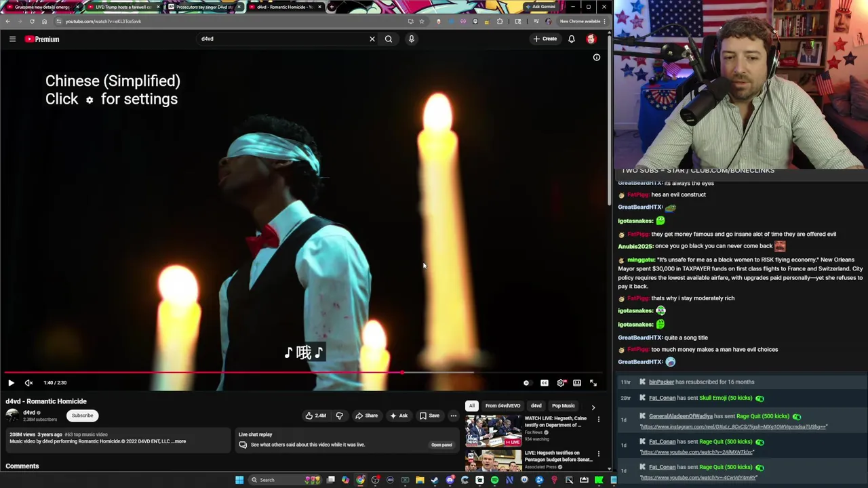Open options for Associated Press video
The height and width of the screenshot is (488, 868).
(598, 453)
